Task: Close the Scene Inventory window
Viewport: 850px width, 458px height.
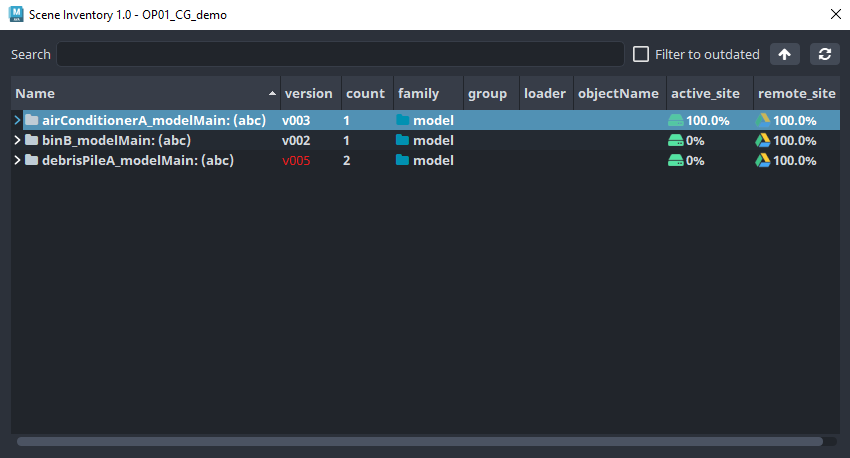Action: (x=835, y=14)
